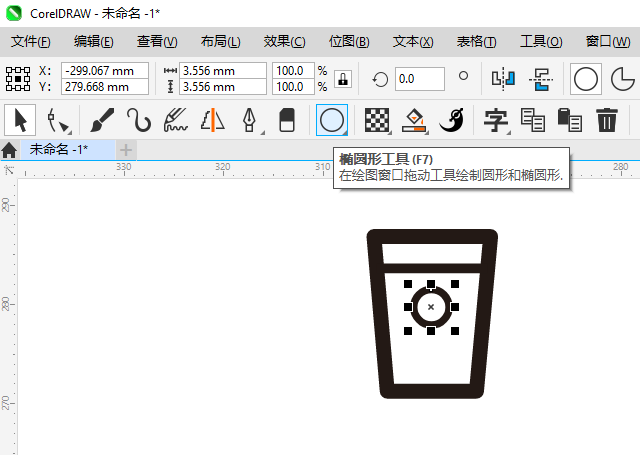Click the selected circle's center X marker
Viewport: 640px width, 455px height.
431,307
